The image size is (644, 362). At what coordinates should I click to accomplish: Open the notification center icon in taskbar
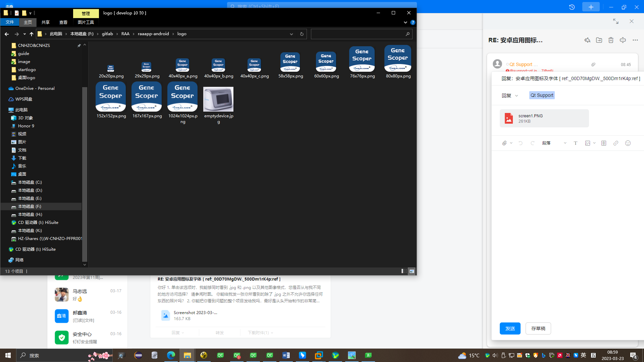[634, 355]
